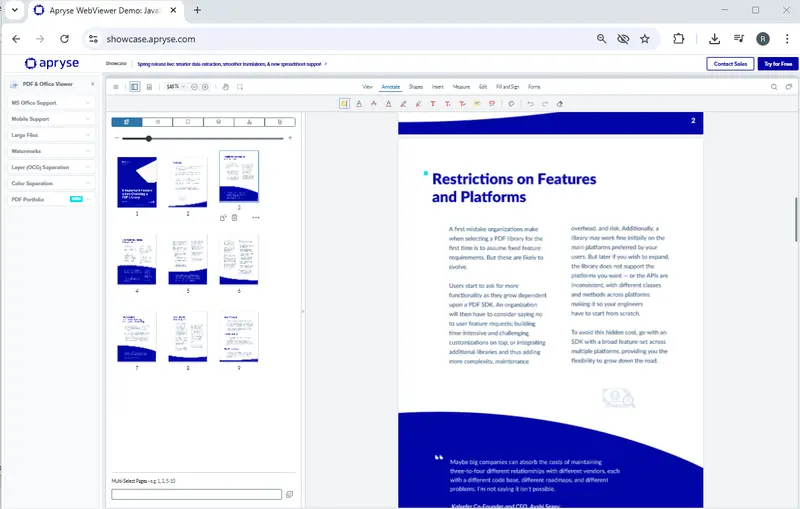Click the multi-select mode icon beside input

290,494
